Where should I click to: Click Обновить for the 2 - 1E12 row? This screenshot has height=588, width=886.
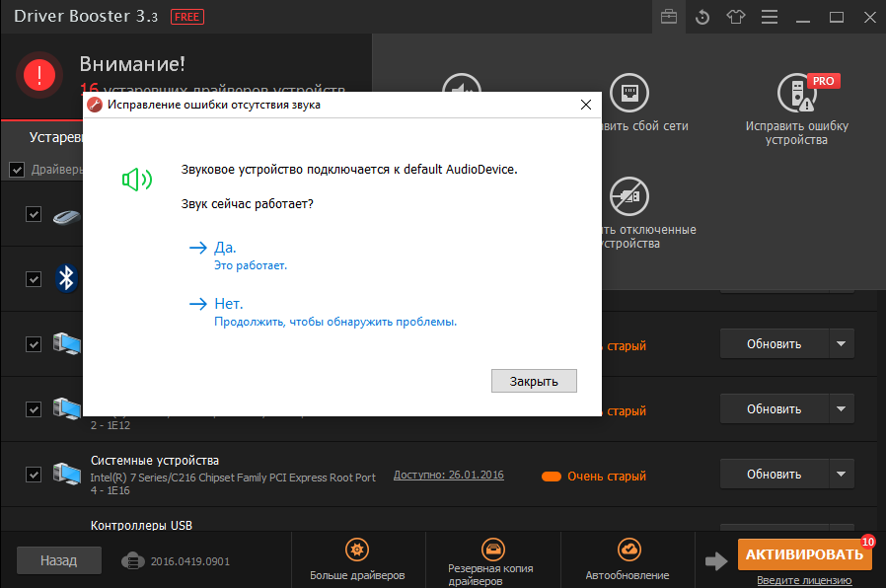pos(775,409)
